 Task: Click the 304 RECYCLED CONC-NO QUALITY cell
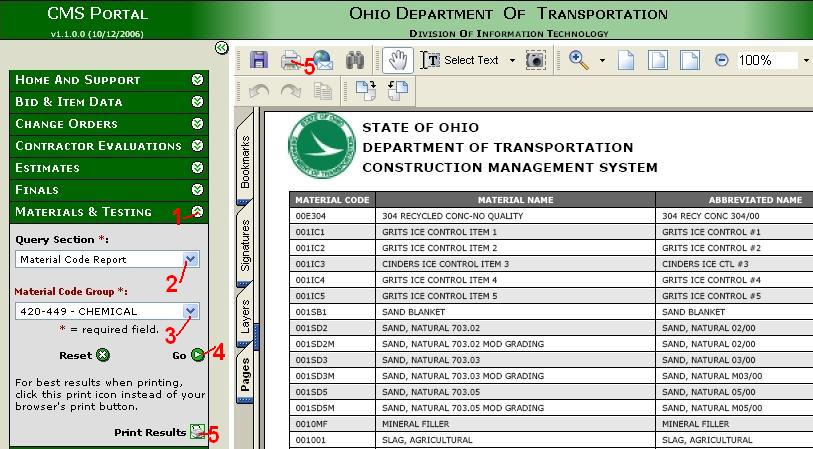pyautogui.click(x=515, y=216)
